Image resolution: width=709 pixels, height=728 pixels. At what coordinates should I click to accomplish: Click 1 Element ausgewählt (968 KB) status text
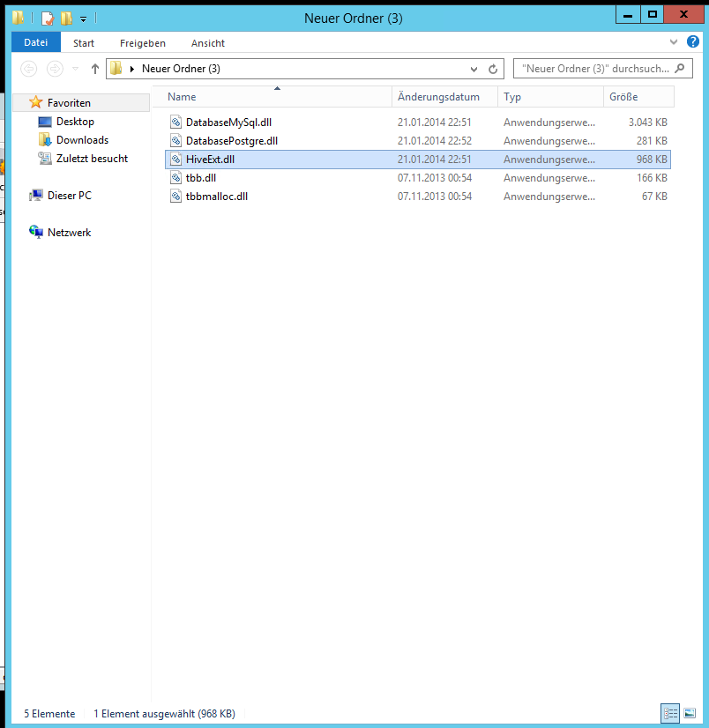pyautogui.click(x=164, y=714)
